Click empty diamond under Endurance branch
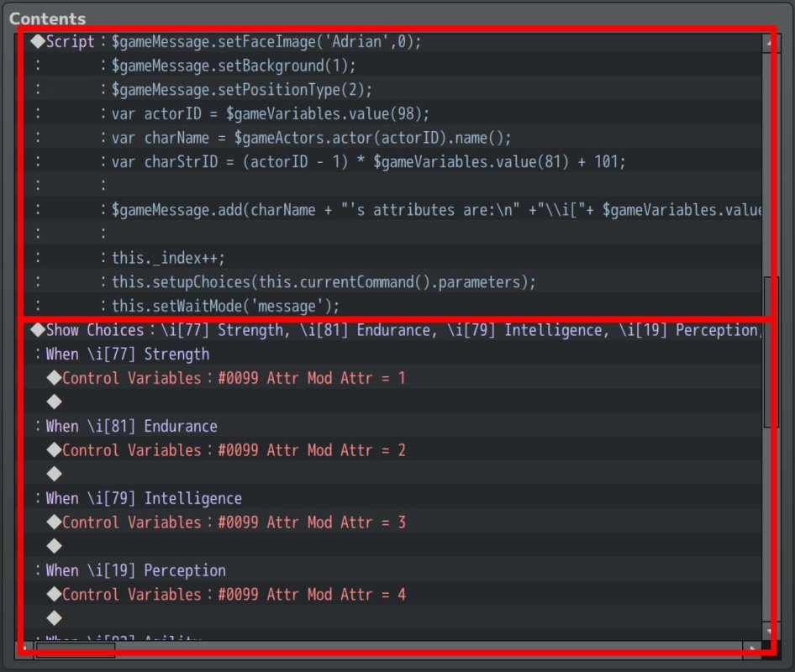Screen dimensions: 795x672 click(x=55, y=475)
